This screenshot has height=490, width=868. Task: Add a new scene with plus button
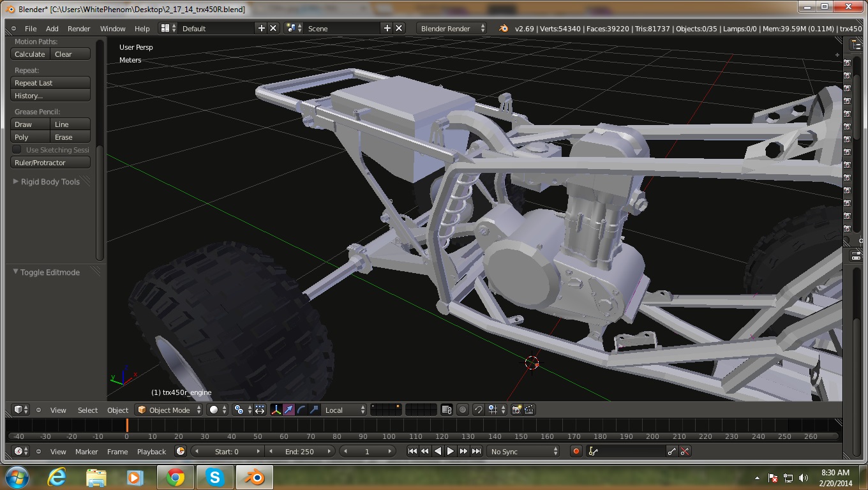(387, 28)
